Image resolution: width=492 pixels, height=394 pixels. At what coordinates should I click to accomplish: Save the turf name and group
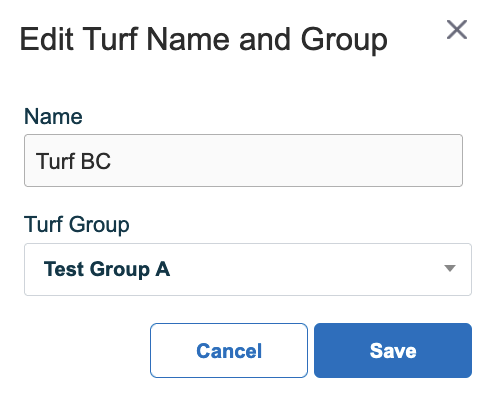(x=393, y=350)
